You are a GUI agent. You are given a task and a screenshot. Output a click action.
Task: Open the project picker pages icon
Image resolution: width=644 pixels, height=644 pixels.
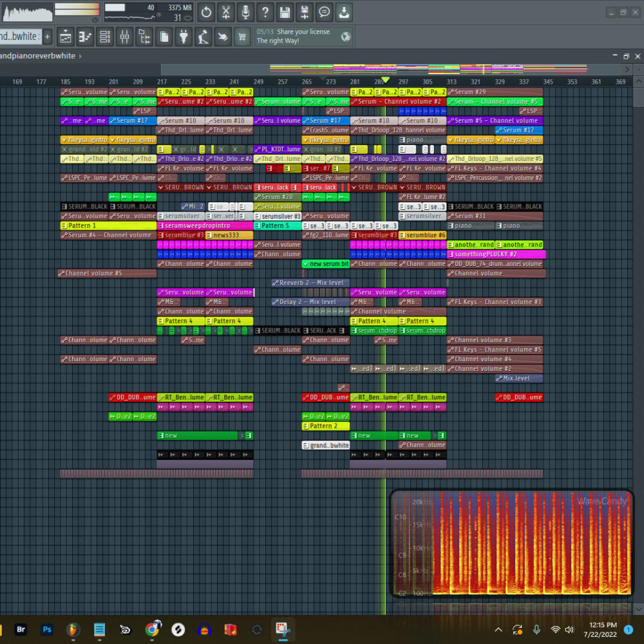coord(164,37)
